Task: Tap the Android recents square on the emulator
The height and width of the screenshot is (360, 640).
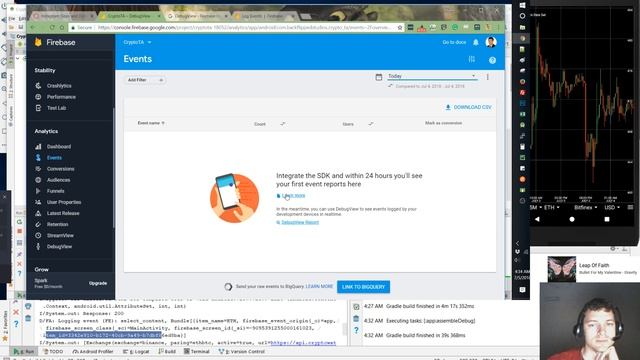Action: point(607,219)
